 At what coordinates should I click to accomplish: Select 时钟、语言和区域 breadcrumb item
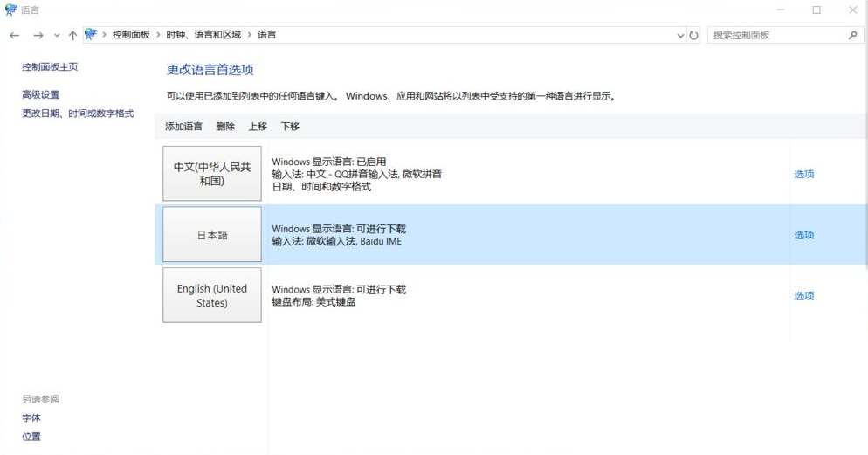[203, 35]
